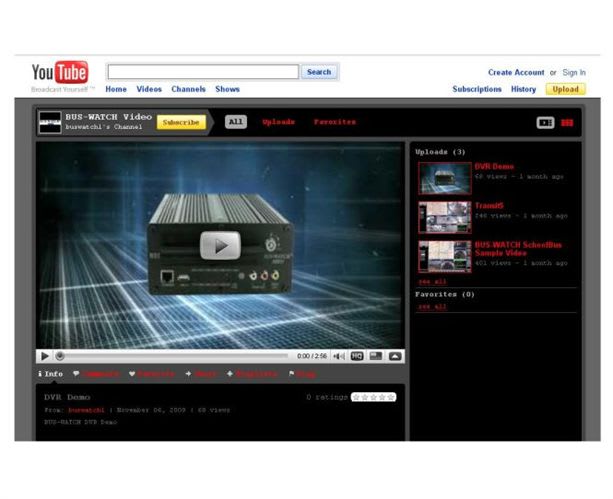The height and width of the screenshot is (499, 613).
Task: Click the DVR Demo title link in Uploads
Action: pos(494,167)
